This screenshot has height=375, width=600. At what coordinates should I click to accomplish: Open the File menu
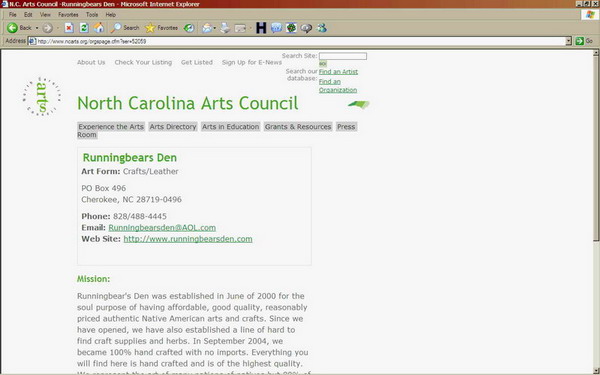[13, 15]
